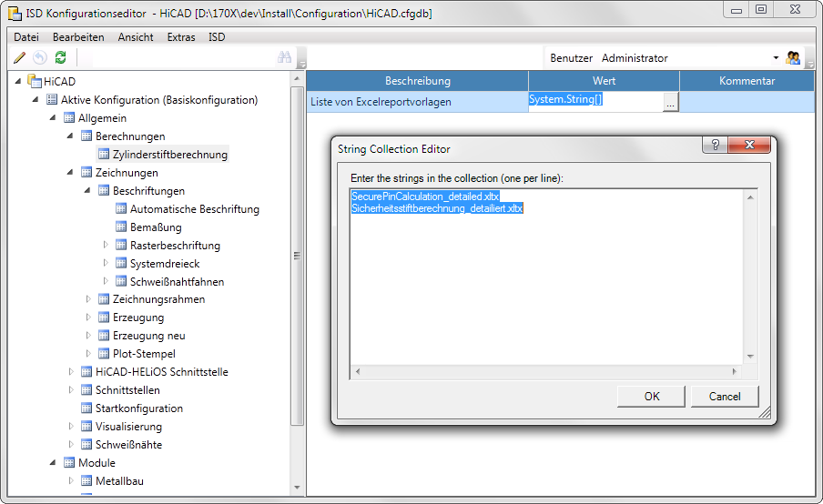823x504 pixels.
Task: Open the Extras menu
Action: (181, 37)
